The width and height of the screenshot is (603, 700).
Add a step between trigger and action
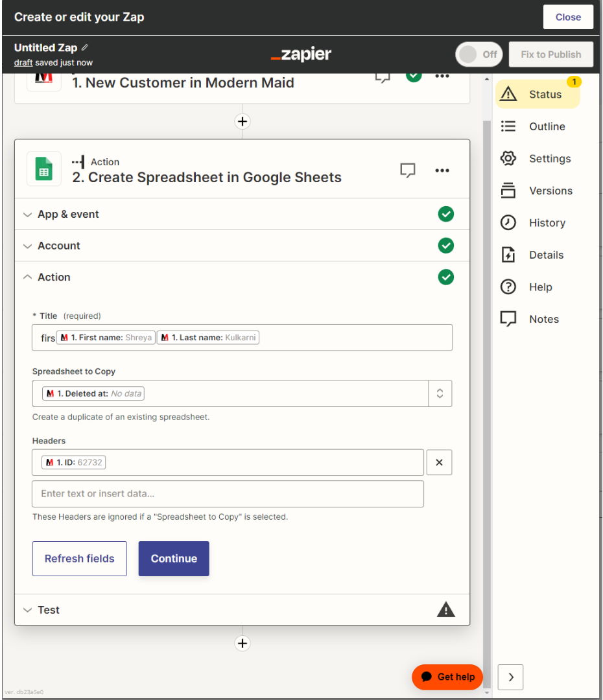pyautogui.click(x=242, y=121)
